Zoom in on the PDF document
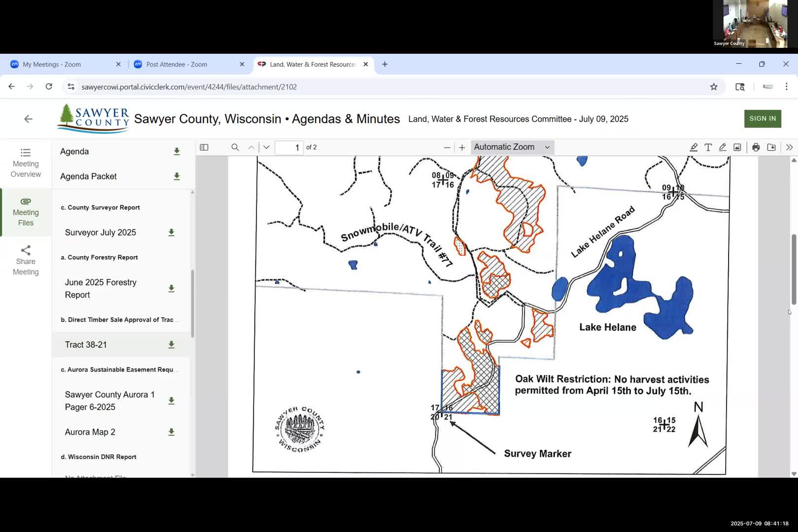The height and width of the screenshot is (532, 798). point(462,147)
